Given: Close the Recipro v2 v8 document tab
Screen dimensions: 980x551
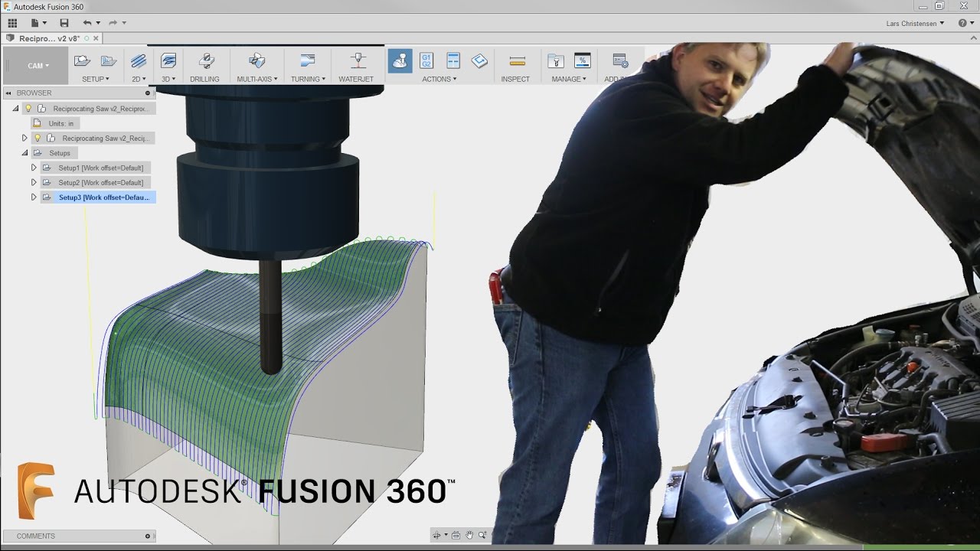Looking at the screenshot, I should (96, 38).
